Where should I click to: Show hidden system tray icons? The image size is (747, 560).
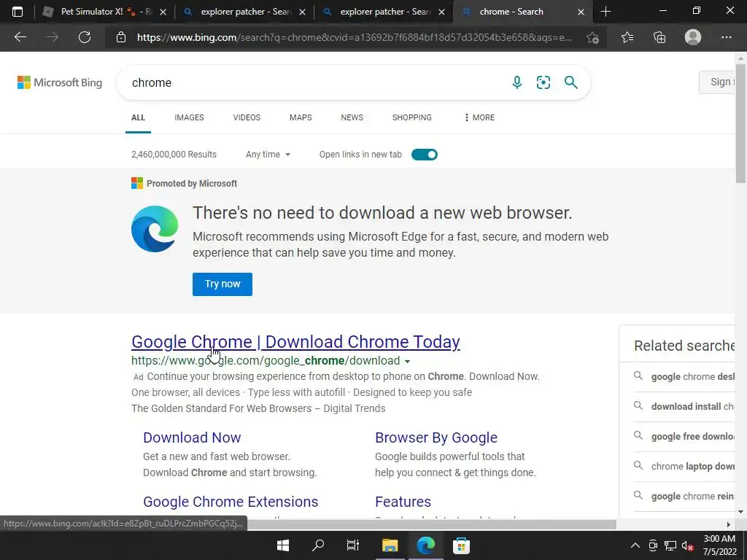click(x=635, y=545)
